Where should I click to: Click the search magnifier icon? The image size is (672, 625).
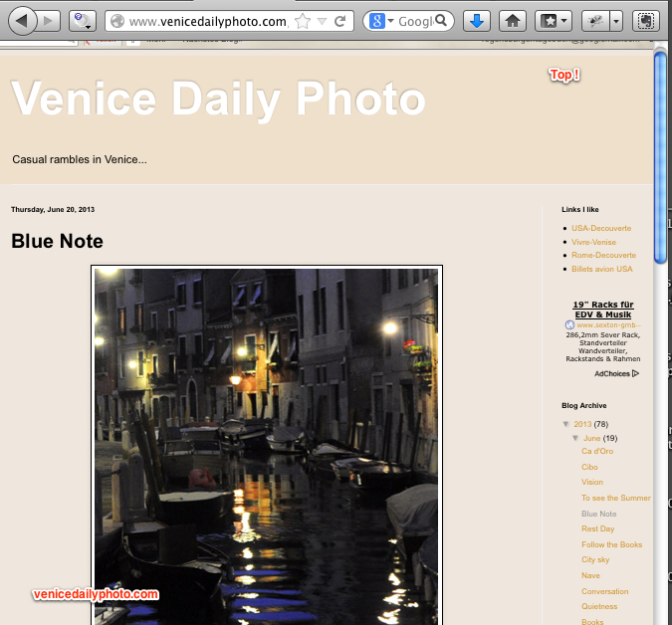point(441,20)
